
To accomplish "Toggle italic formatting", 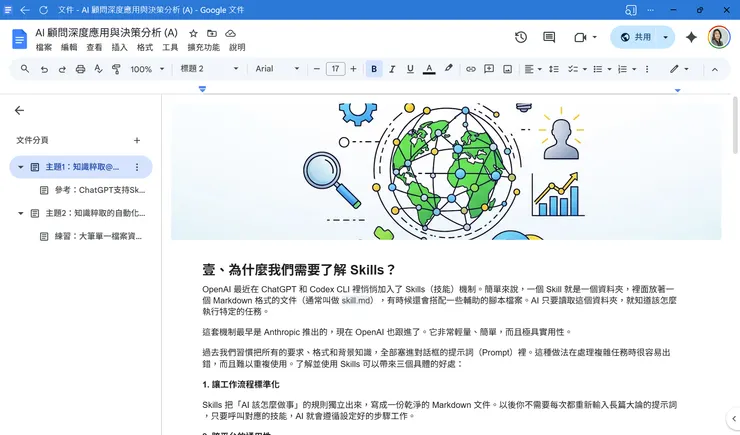I will pyautogui.click(x=392, y=69).
